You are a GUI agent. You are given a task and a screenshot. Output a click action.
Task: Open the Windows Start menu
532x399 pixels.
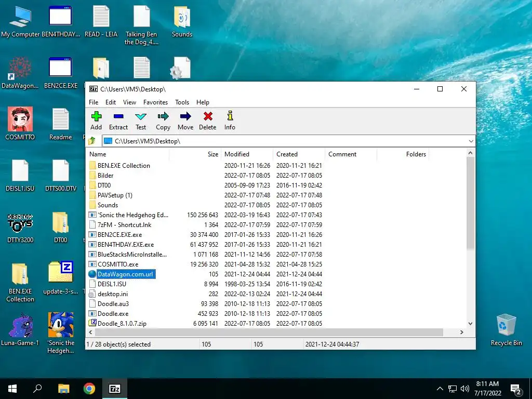[12, 389]
